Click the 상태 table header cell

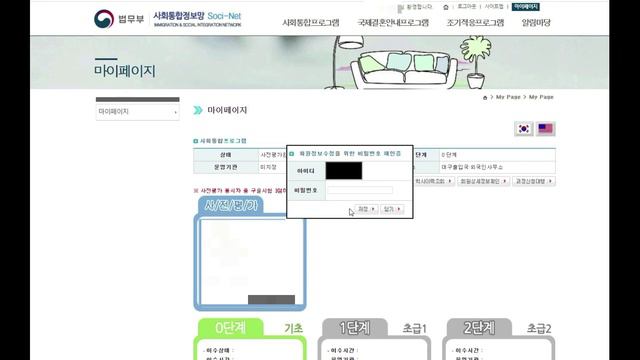pos(226,155)
